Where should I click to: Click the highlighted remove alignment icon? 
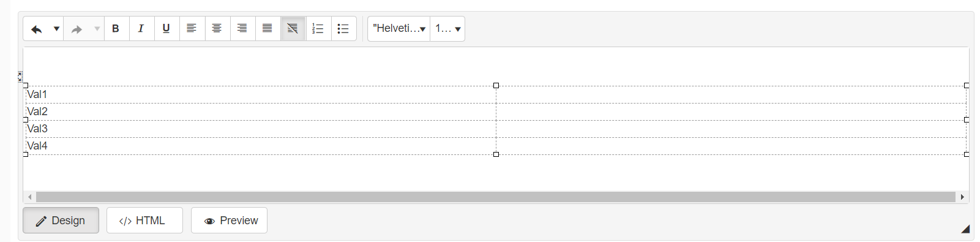pos(293,29)
